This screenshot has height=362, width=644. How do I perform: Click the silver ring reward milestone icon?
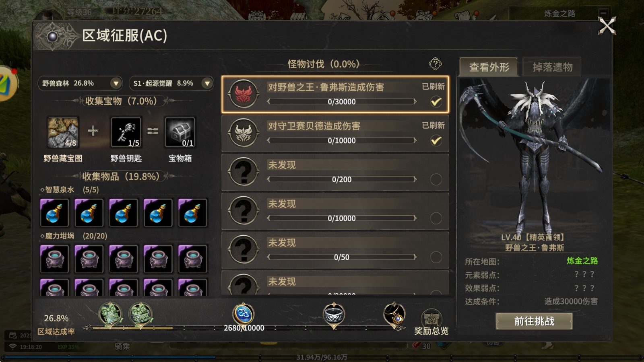point(334,315)
